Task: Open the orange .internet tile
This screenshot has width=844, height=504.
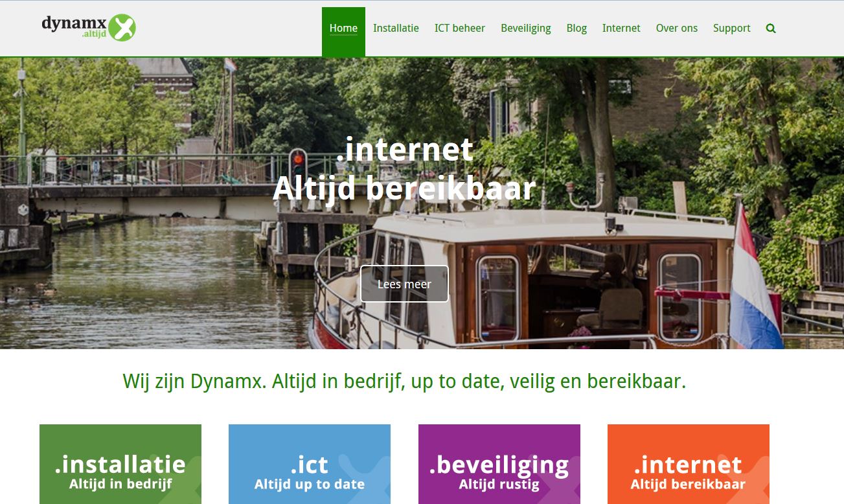Action: 689,464
